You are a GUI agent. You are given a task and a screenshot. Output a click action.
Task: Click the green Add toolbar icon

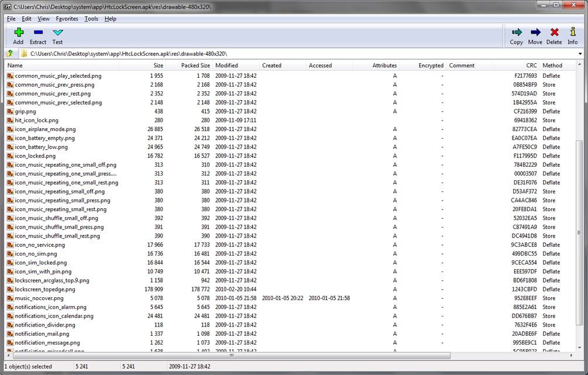18,33
